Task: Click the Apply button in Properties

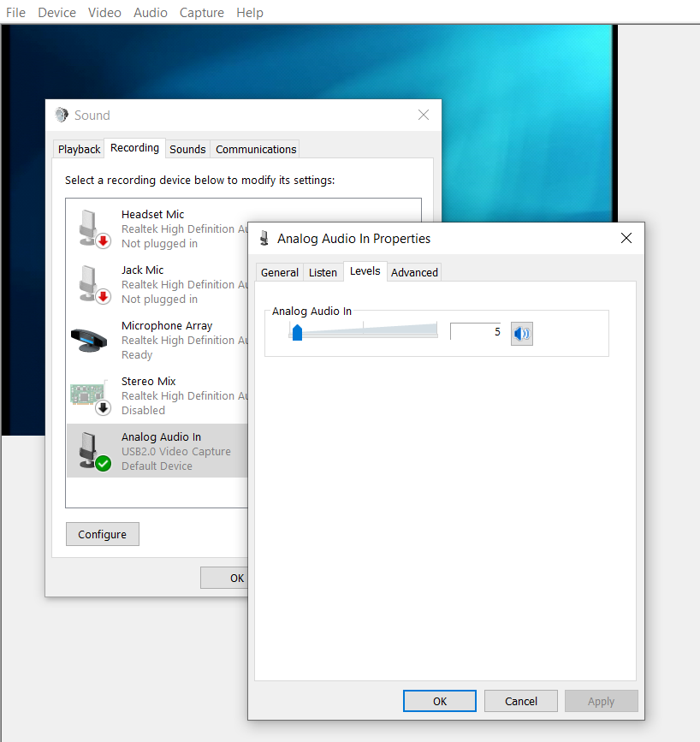Action: click(x=601, y=701)
